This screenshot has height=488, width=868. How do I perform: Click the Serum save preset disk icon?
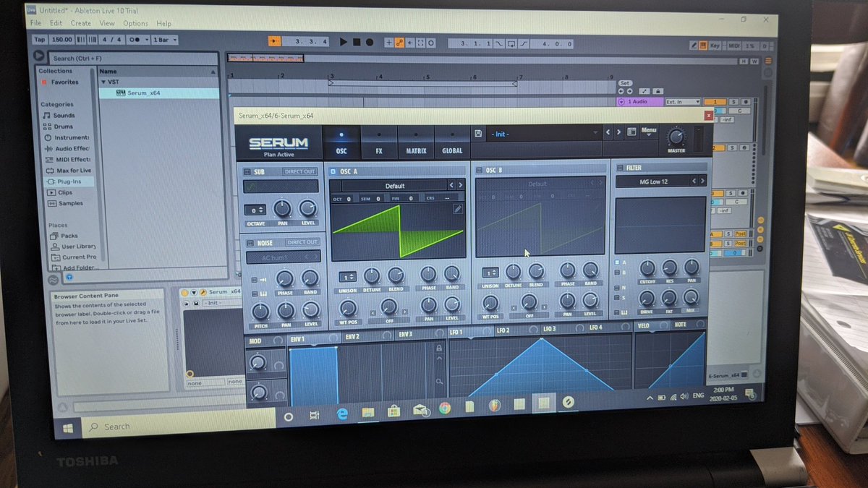coord(478,134)
